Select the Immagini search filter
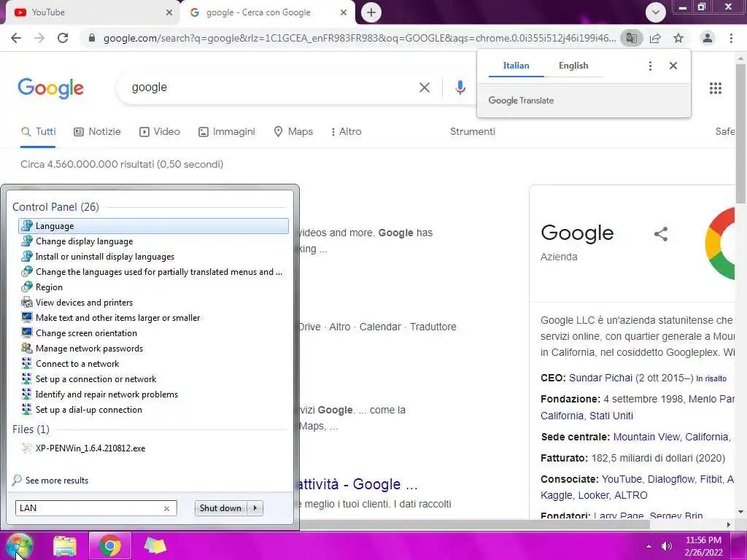 click(x=227, y=132)
